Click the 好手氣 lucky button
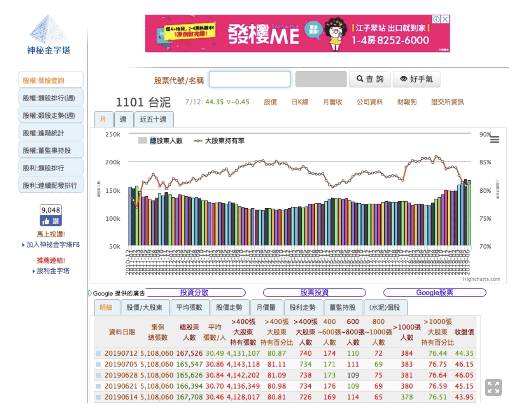This screenshot has width=531, height=420. tap(416, 79)
